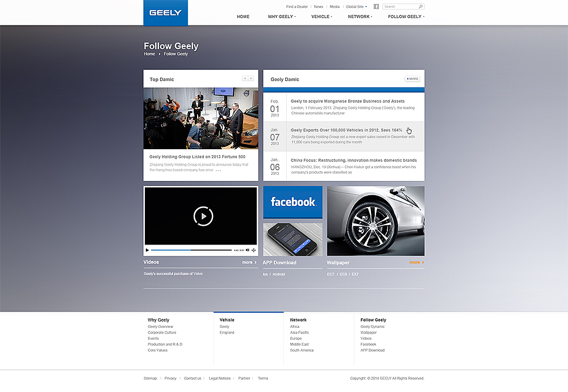
Task: Mute the video volume icon
Action: [248, 250]
